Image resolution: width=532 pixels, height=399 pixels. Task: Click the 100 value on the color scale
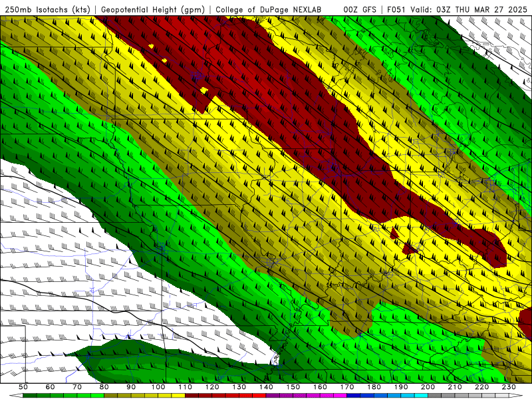[x=158, y=387]
